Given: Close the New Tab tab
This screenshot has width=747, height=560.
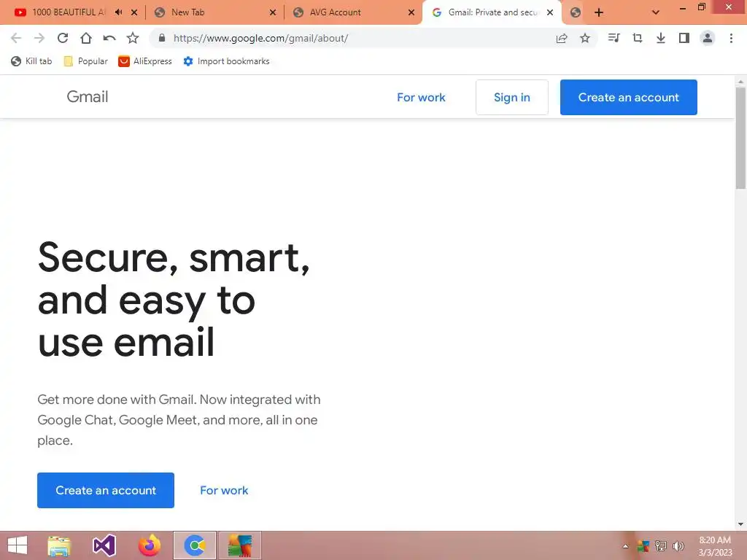Looking at the screenshot, I should click(273, 12).
